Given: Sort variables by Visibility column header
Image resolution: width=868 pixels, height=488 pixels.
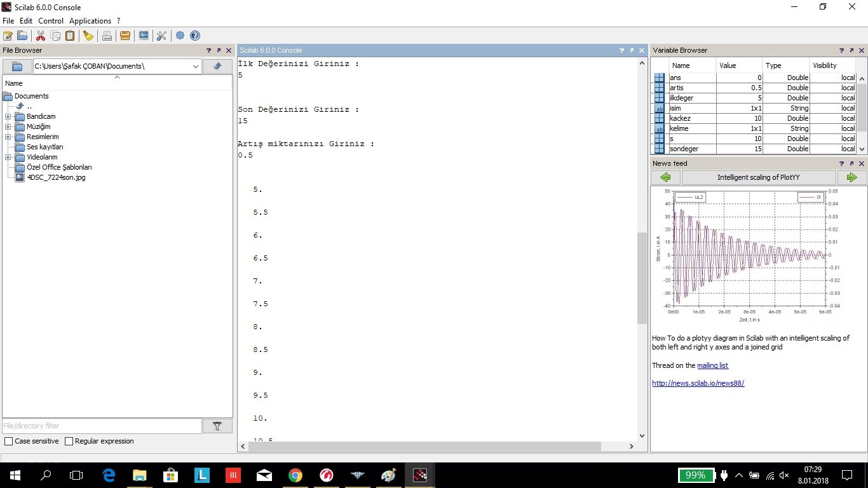Looking at the screenshot, I should click(x=833, y=65).
